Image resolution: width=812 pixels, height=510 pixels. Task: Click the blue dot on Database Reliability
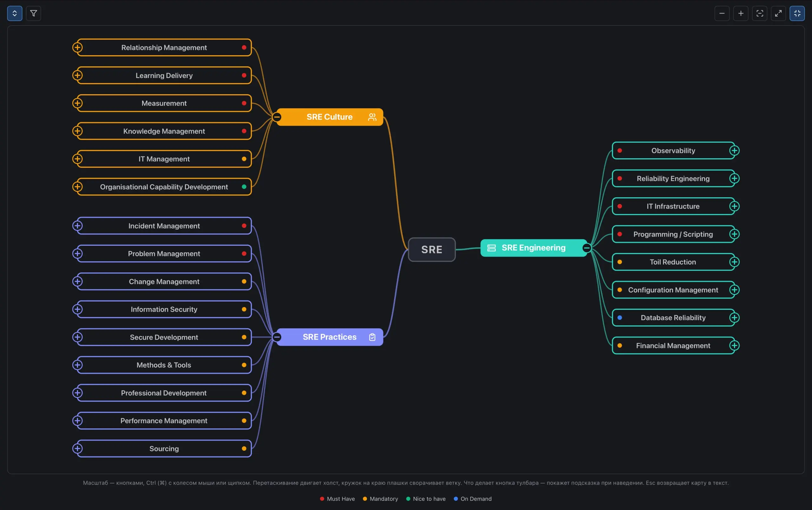[x=620, y=317]
